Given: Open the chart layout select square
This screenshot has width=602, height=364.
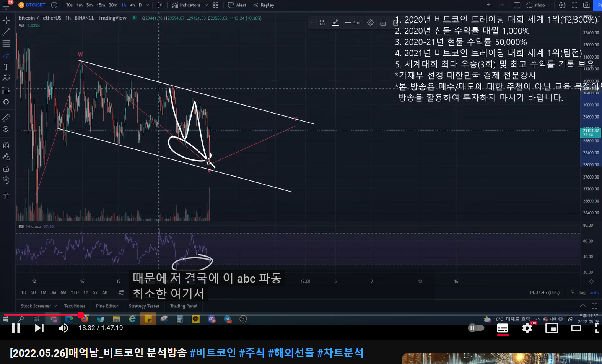Looking at the screenshot, I should click(517, 5).
